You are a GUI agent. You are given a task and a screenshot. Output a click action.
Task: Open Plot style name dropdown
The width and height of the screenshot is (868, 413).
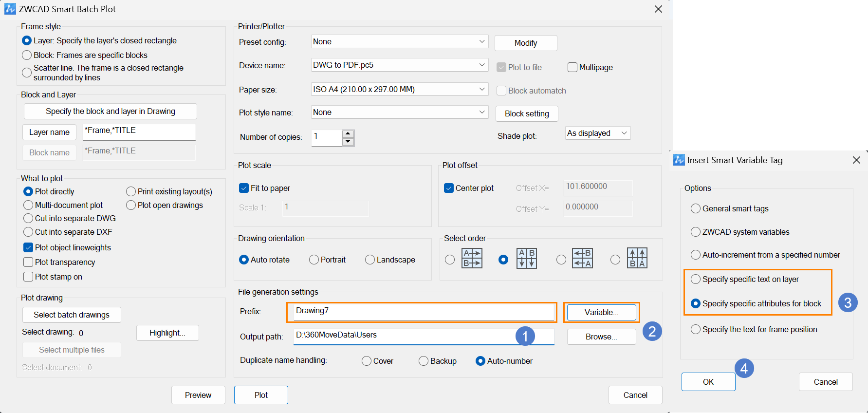tap(400, 112)
